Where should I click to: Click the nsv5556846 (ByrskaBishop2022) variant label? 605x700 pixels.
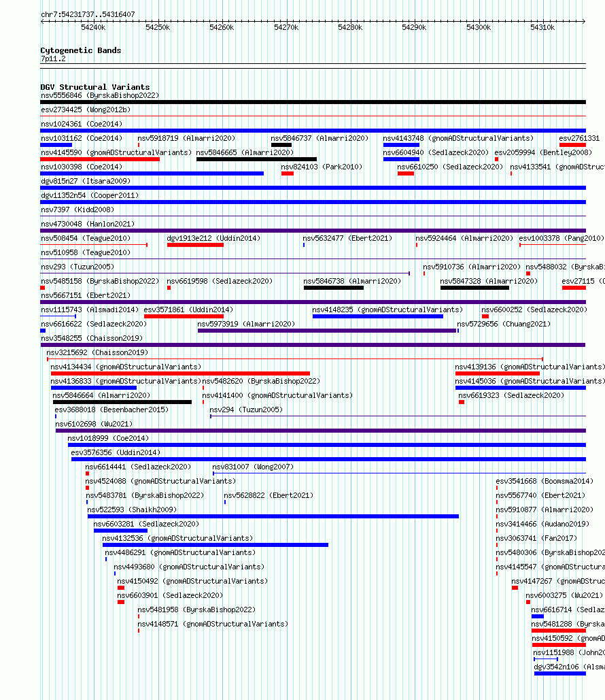tap(100, 95)
